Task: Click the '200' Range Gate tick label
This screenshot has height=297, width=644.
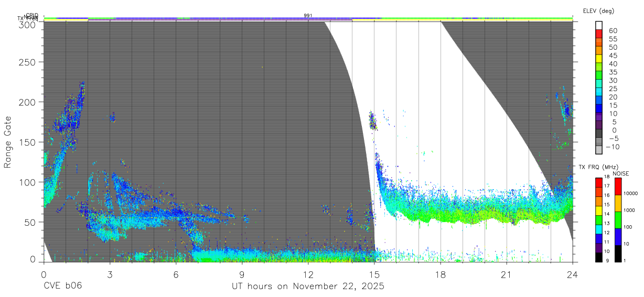Action: (28, 102)
